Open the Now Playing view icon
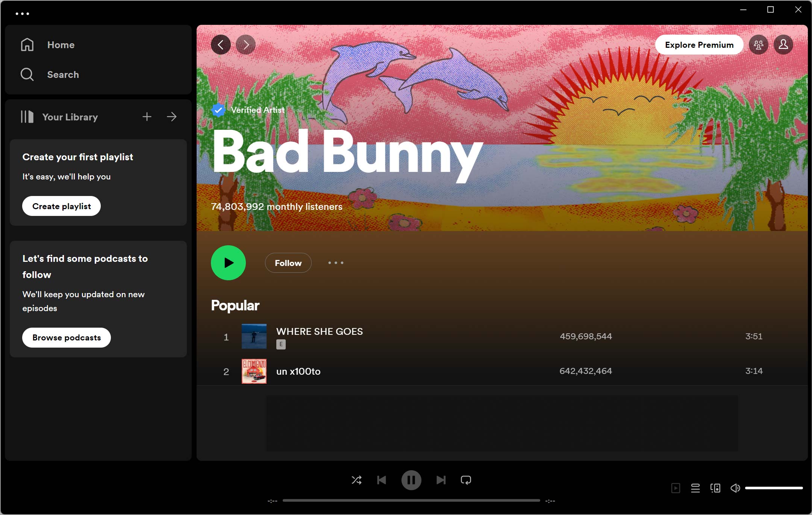Screen dimensions: 812x515 point(676,488)
